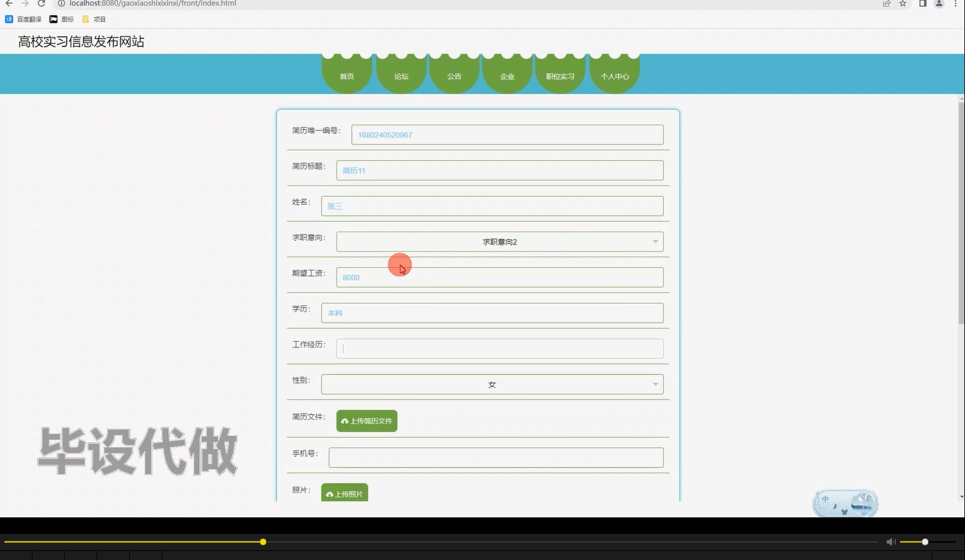Screen dimensions: 965x560
Task: Click the 上传简历文件 upload button
Action: pos(366,421)
